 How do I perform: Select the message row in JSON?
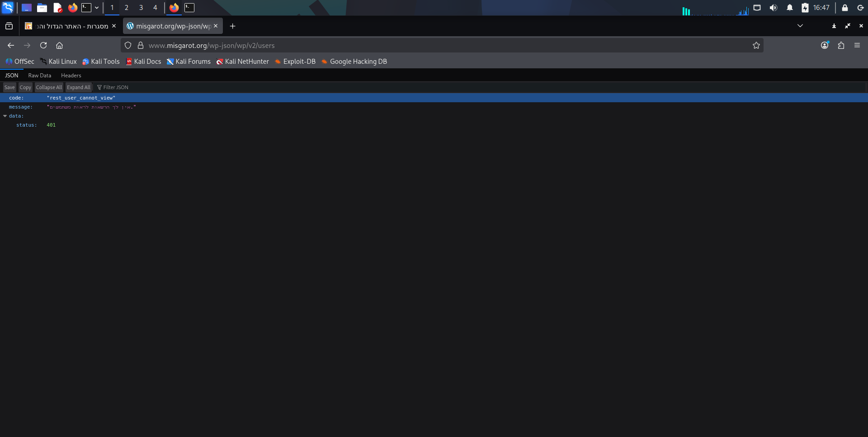pyautogui.click(x=434, y=107)
